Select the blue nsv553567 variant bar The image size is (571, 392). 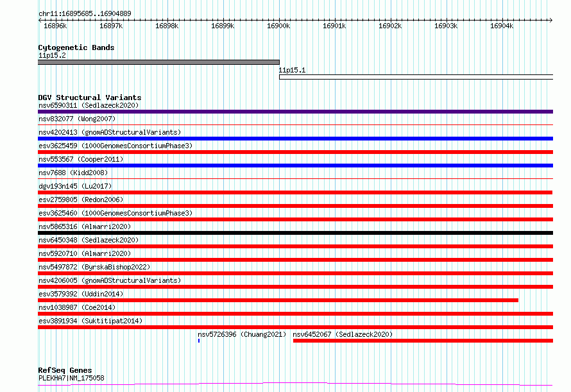[x=295, y=166]
